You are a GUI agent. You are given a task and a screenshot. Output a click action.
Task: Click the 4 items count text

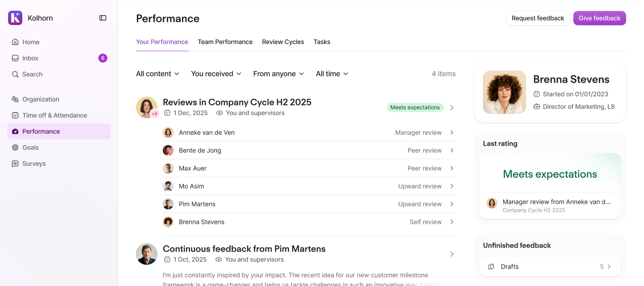coord(444,74)
